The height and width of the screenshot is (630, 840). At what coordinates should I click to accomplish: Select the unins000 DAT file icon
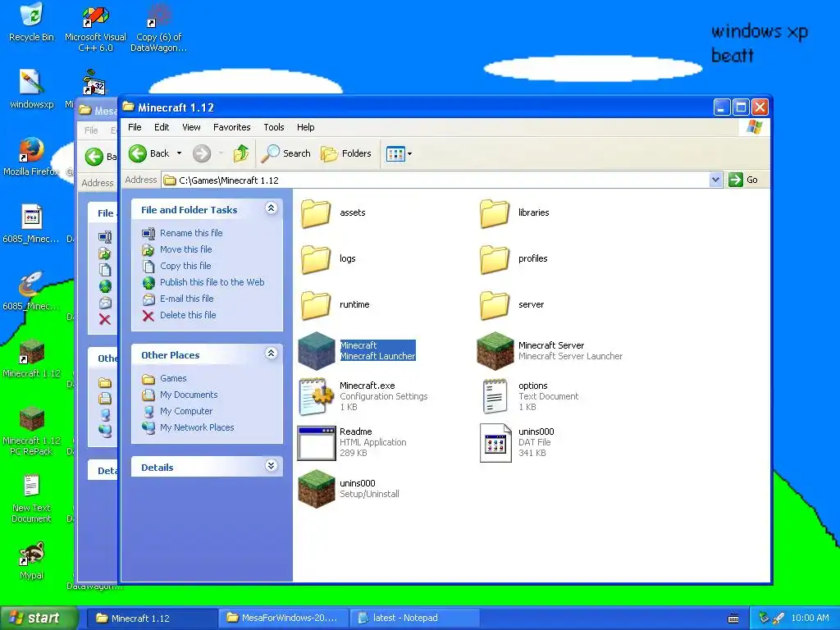pyautogui.click(x=495, y=443)
